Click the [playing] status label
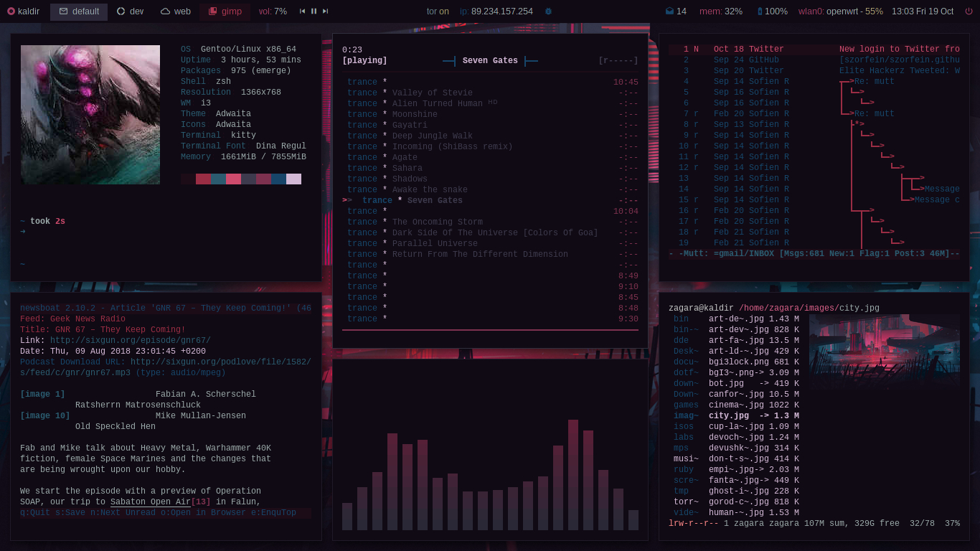Screen dimensions: 980x551 pos(364,61)
